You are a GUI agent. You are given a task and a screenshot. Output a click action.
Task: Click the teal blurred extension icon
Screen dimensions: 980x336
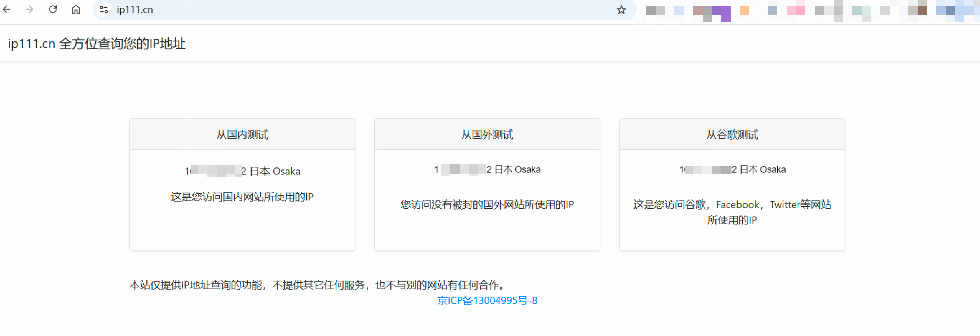coord(861,11)
